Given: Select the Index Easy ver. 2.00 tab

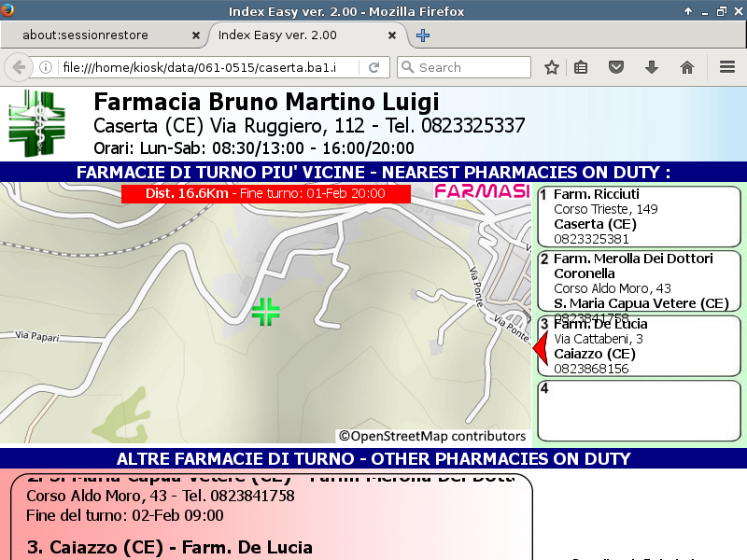Looking at the screenshot, I should 299,35.
